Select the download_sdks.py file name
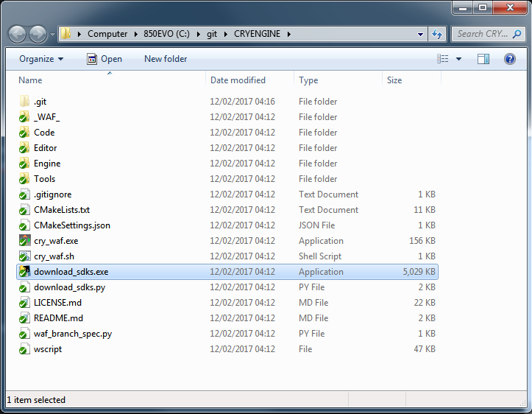 click(x=70, y=287)
